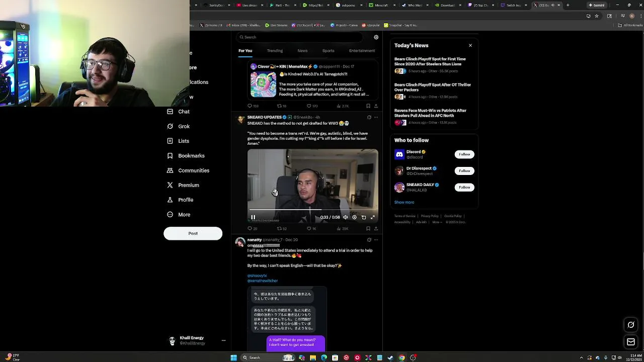Screen dimensions: 644x362
Task: Expand the footer More menu
Action: click(x=437, y=222)
